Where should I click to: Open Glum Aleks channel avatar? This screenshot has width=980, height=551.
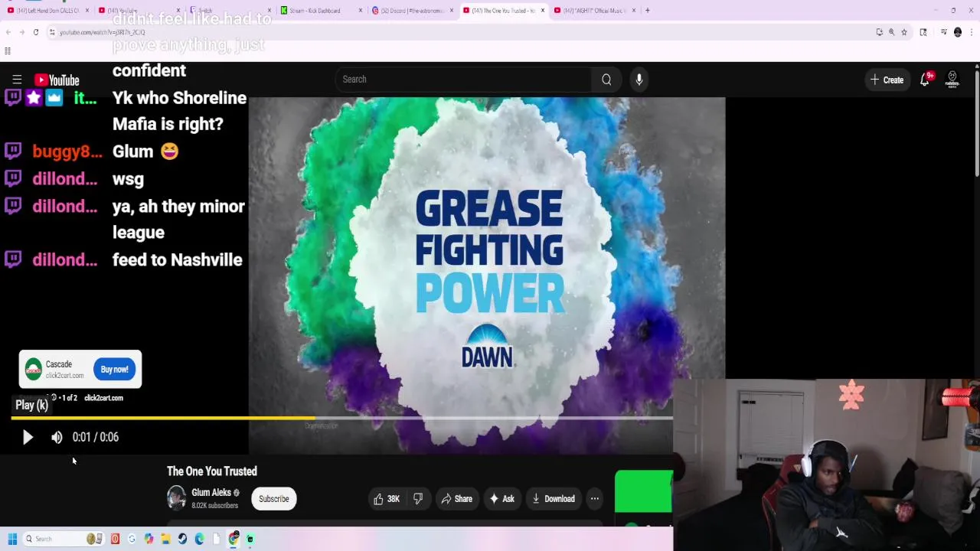[176, 498]
